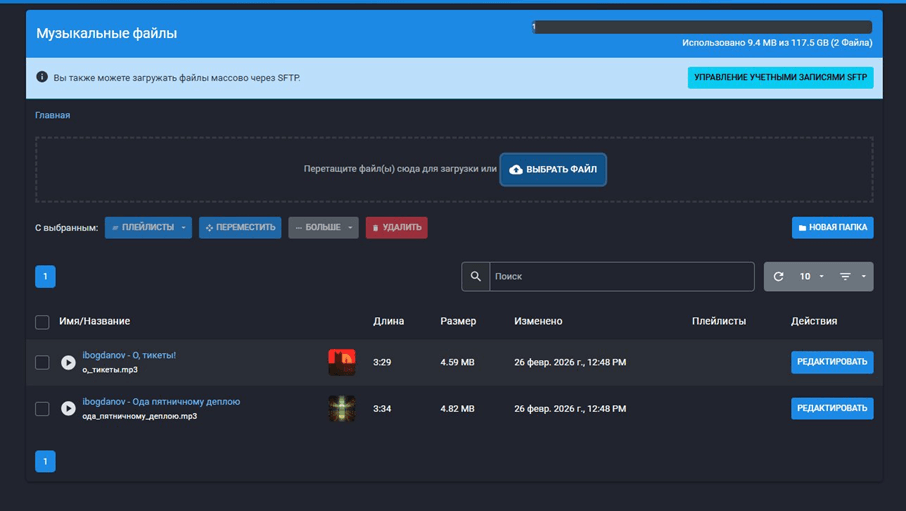Open the column filter dropdown
Viewport: 906px width, 511px height.
click(x=852, y=277)
